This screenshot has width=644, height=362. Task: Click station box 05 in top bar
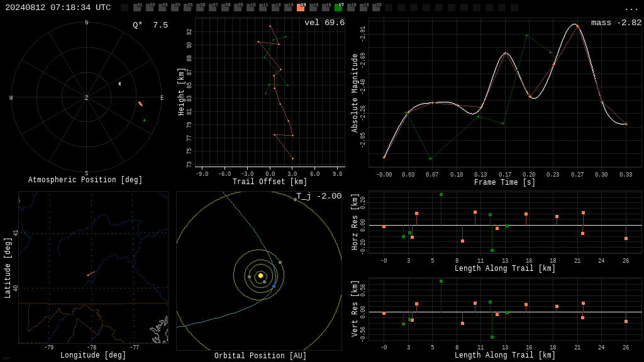(187, 7)
